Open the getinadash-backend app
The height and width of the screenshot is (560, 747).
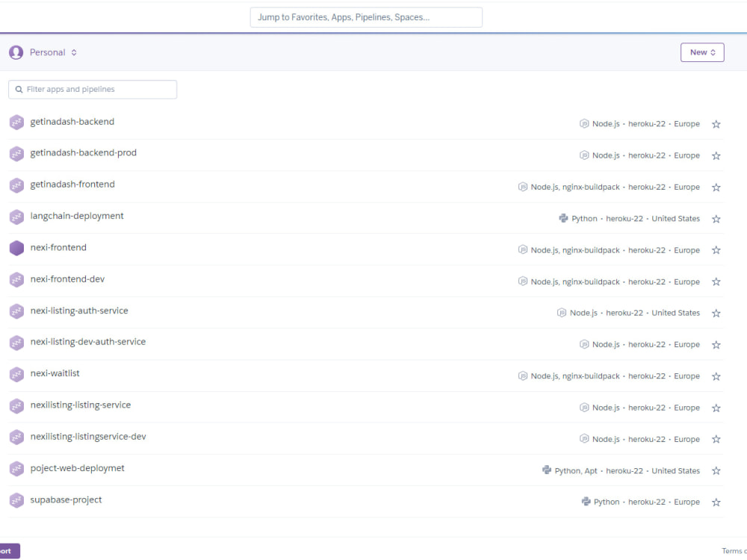(x=72, y=122)
